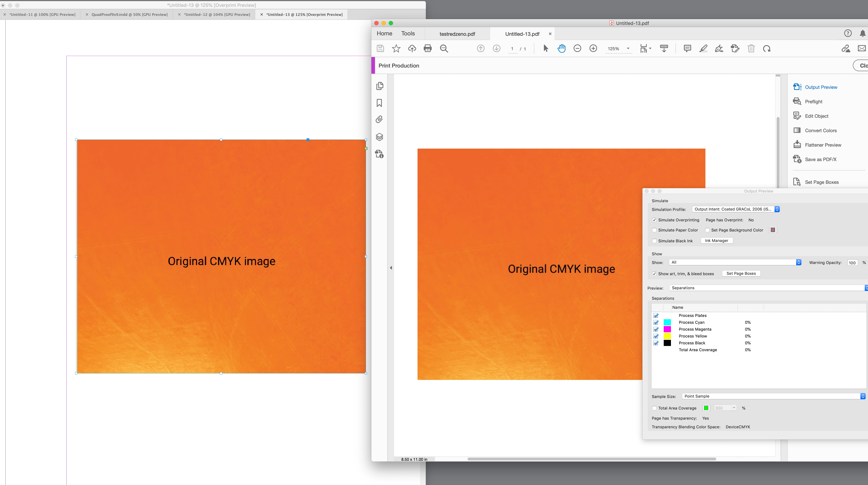
Task: Click Preflight in Print Production panel
Action: point(814,101)
